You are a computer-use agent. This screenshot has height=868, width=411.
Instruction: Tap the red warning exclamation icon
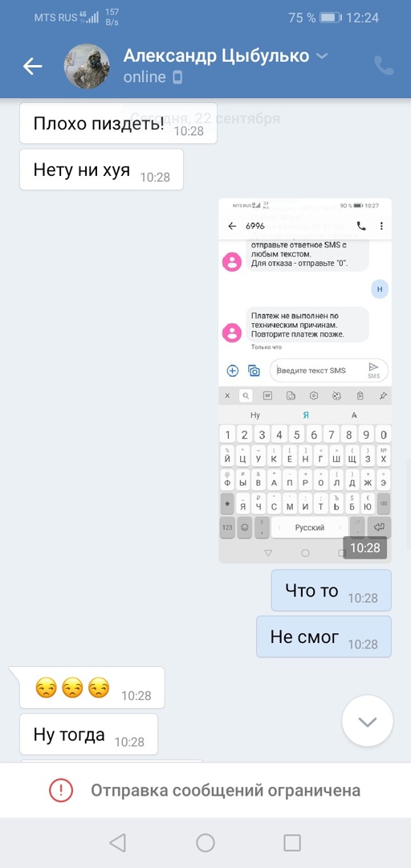click(61, 790)
